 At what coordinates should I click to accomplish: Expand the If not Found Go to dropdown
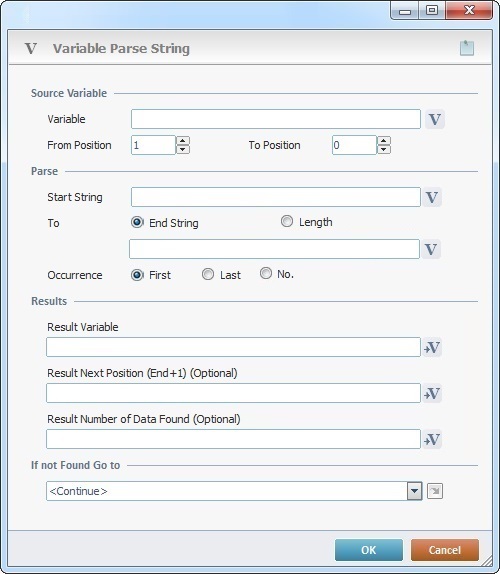414,491
